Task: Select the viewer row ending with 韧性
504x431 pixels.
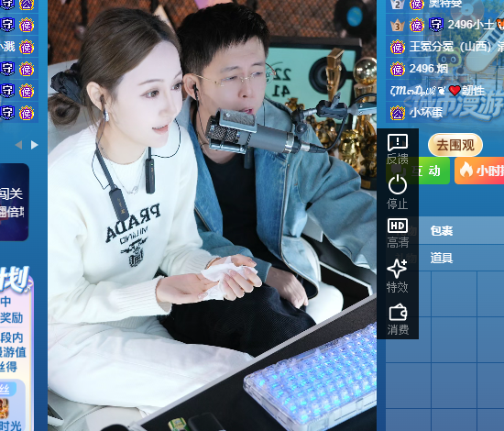Action: (x=444, y=91)
